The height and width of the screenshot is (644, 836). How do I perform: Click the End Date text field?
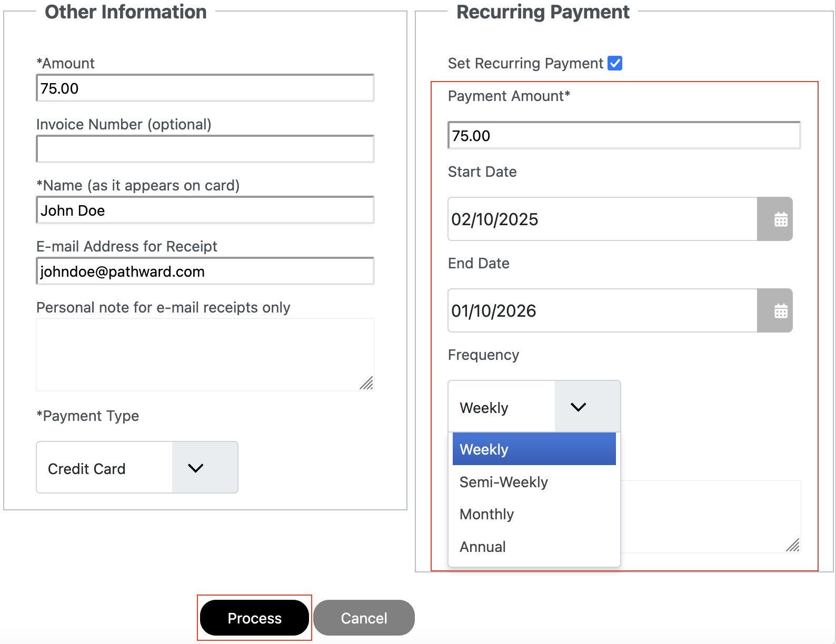click(602, 311)
